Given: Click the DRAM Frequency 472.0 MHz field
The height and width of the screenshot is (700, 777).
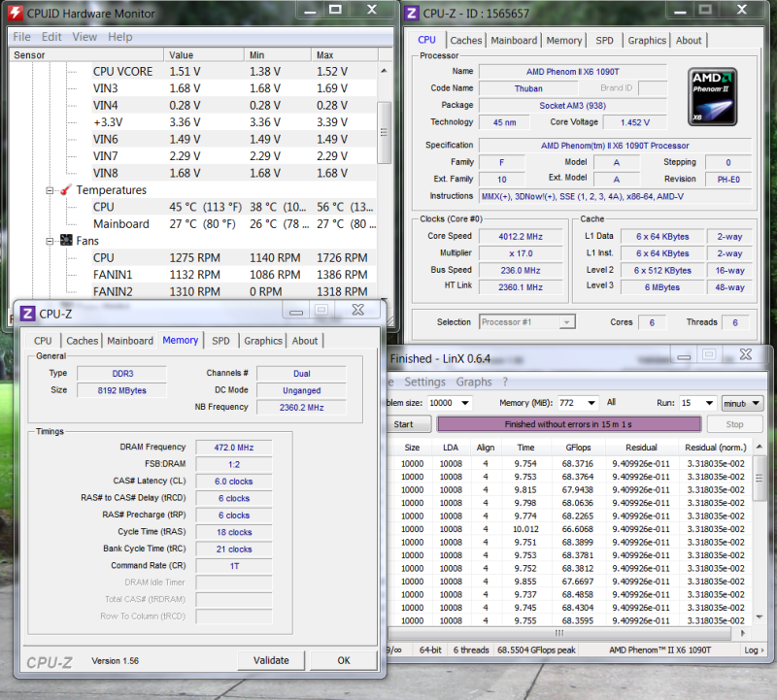Looking at the screenshot, I should pyautogui.click(x=234, y=448).
